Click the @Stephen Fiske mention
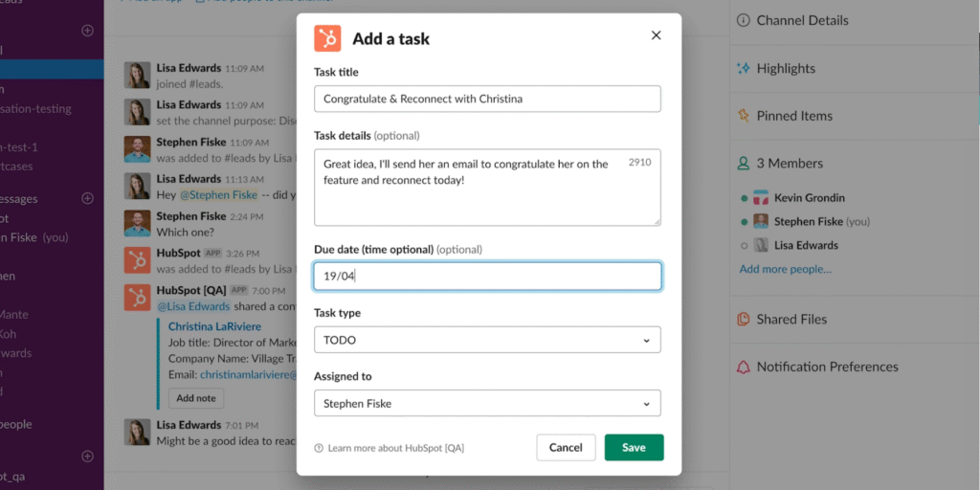The height and width of the screenshot is (490, 980). click(219, 195)
